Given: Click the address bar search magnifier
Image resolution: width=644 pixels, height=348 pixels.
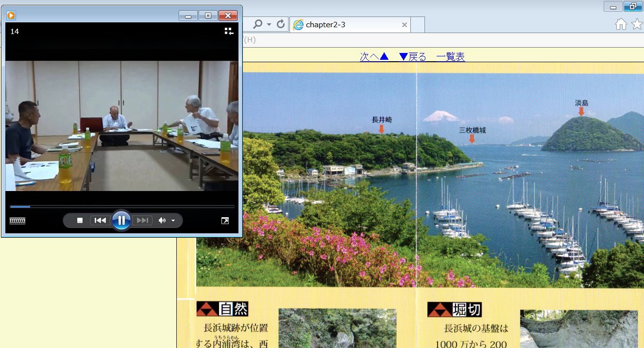Looking at the screenshot, I should tap(258, 24).
